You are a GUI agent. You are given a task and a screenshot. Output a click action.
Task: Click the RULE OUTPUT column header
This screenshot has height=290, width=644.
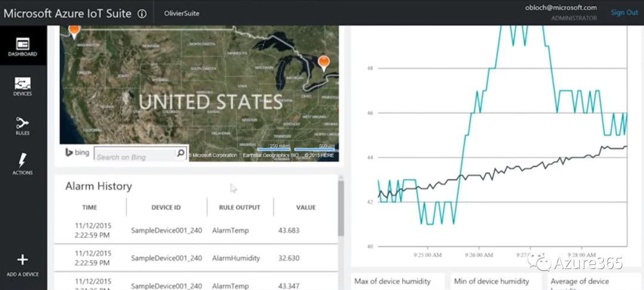pyautogui.click(x=240, y=207)
